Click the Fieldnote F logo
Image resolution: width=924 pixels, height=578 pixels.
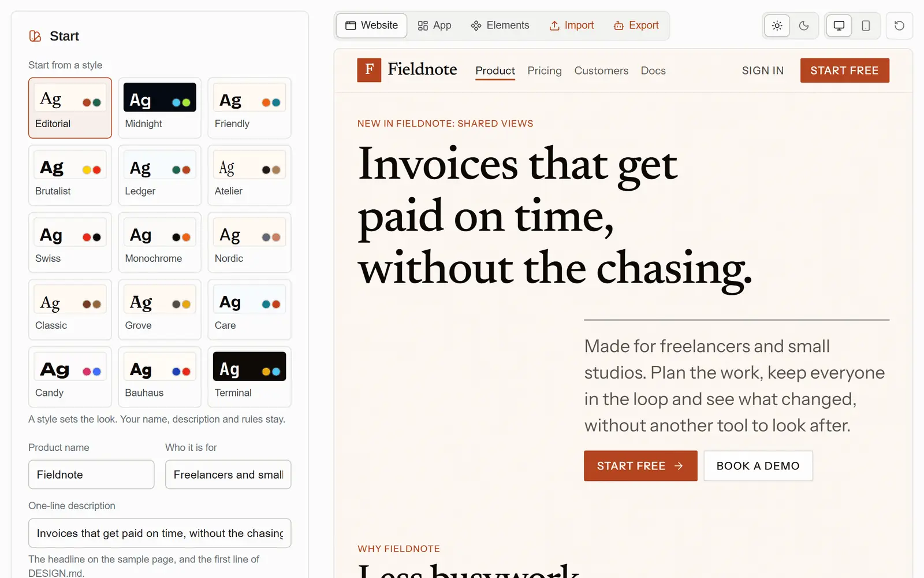point(369,70)
